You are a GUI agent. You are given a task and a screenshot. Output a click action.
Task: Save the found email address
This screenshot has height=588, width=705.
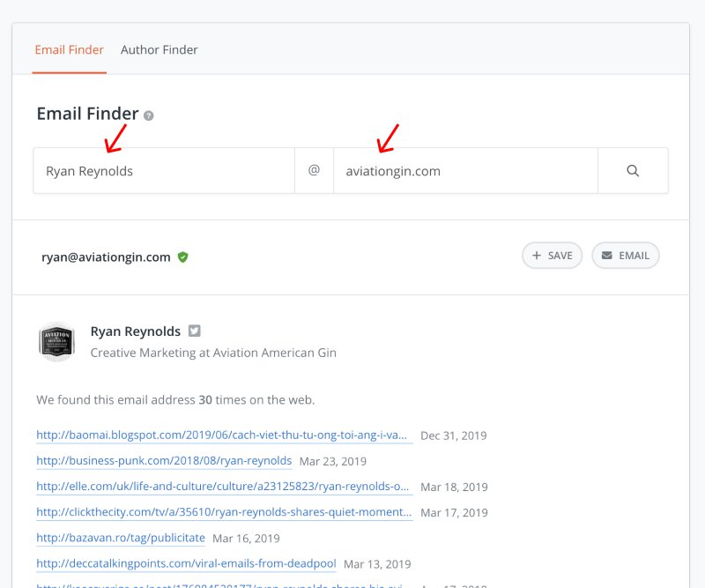pos(553,256)
